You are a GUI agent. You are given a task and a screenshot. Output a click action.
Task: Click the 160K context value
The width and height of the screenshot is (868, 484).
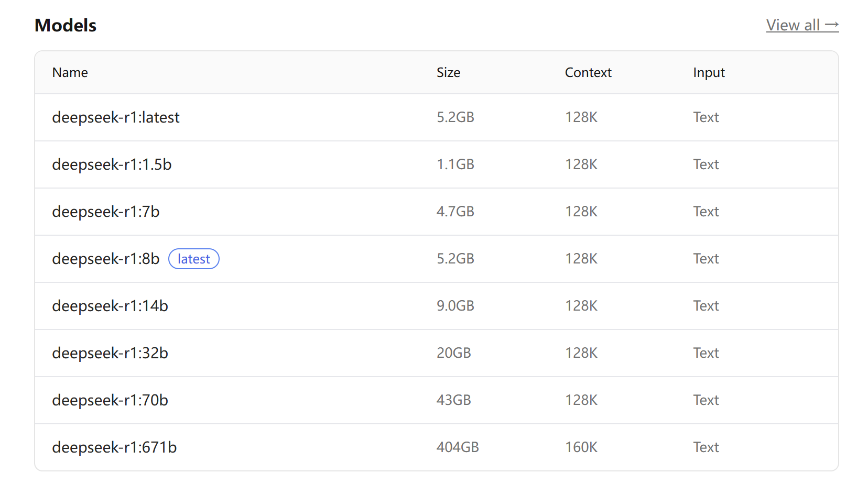coord(581,447)
